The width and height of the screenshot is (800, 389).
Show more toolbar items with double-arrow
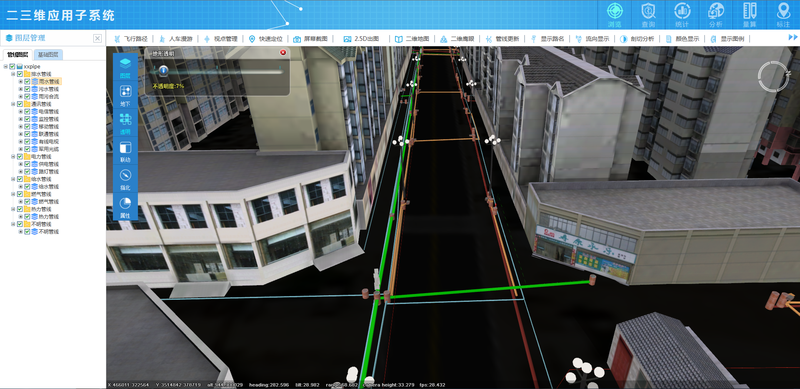(x=793, y=37)
